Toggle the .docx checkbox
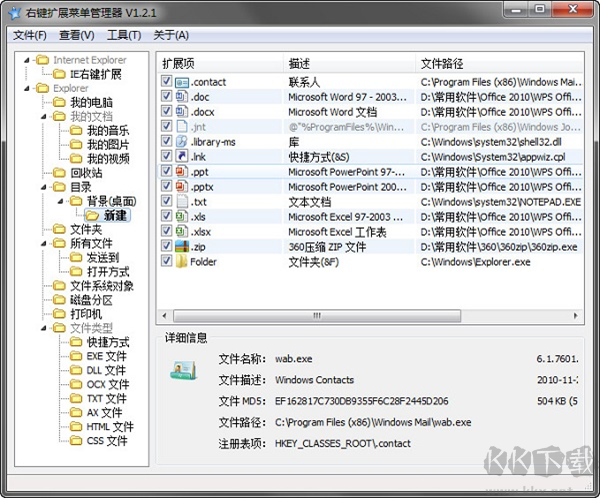Screen dimensions: 600x498 coord(166,111)
